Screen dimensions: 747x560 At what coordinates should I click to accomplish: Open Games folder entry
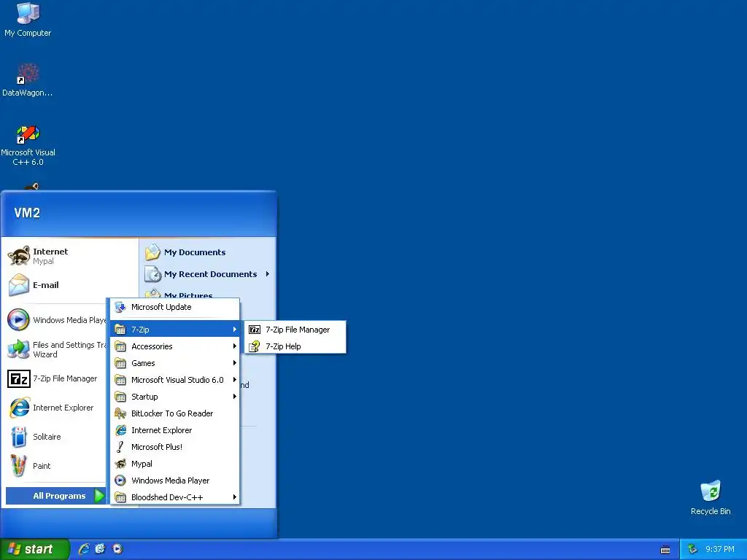point(175,363)
